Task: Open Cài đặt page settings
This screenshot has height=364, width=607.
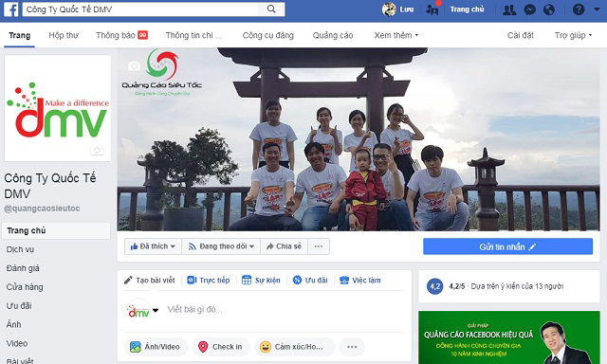Action: pyautogui.click(x=521, y=35)
